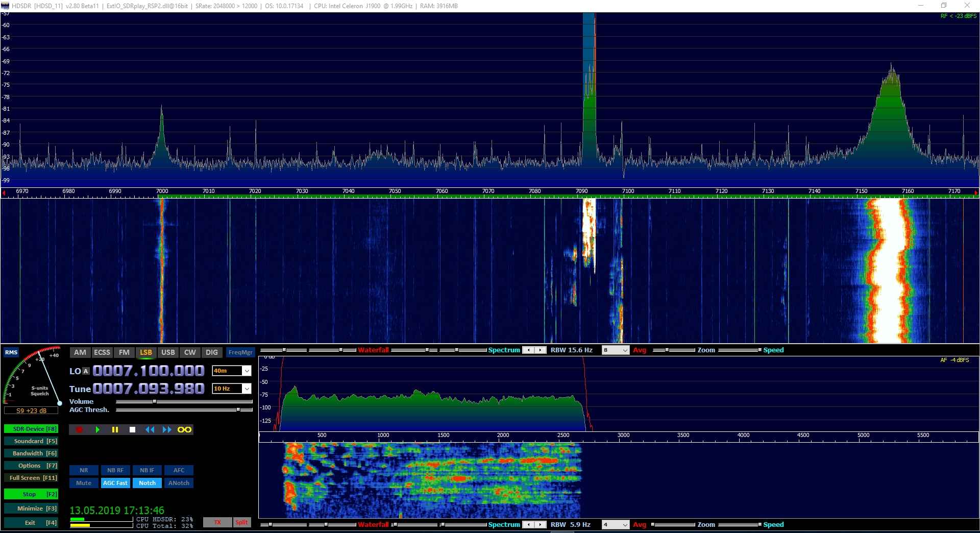Open the FreqMgr frequency manager
980x533 pixels.
pyautogui.click(x=240, y=352)
